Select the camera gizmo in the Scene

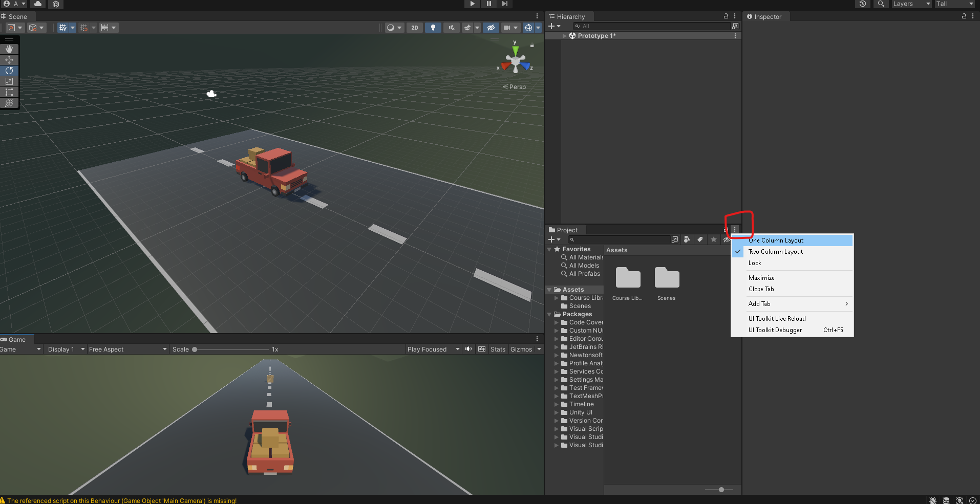tap(211, 94)
